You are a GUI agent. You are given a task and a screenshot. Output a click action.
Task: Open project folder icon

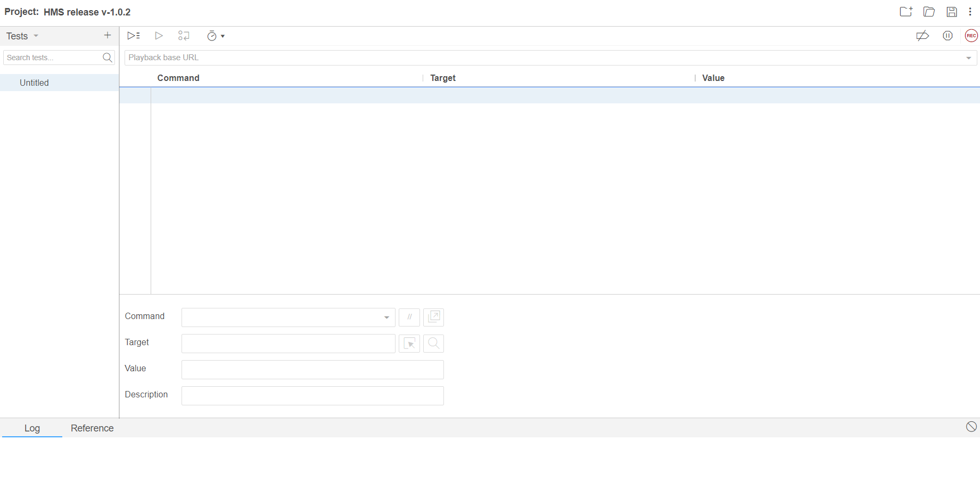929,12
